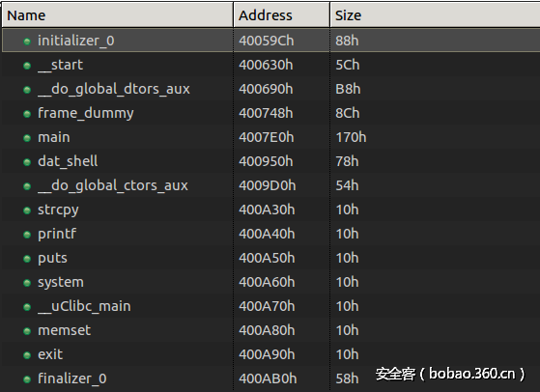This screenshot has width=540, height=392.
Task: Click the green dot beside finalizer_0
Action: click(x=27, y=379)
